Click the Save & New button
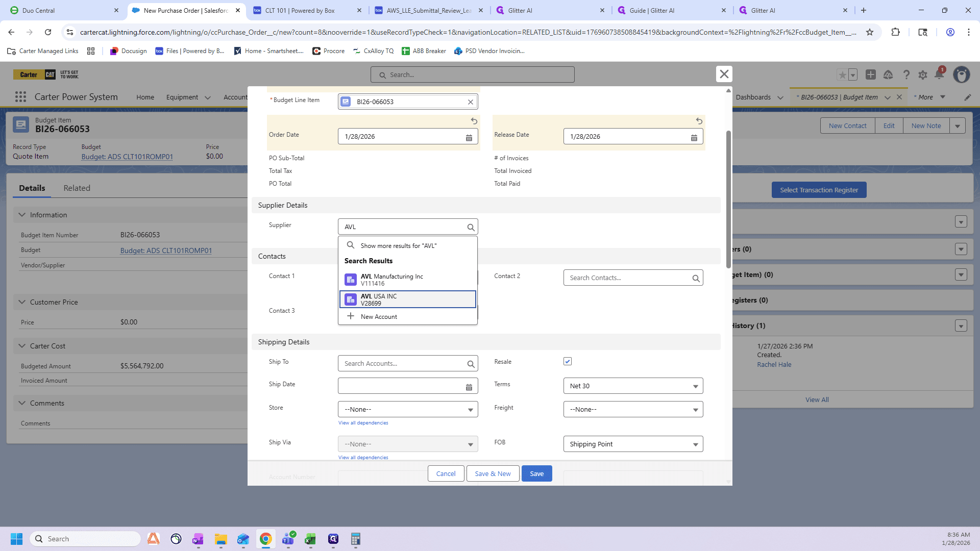The width and height of the screenshot is (980, 551). (493, 473)
